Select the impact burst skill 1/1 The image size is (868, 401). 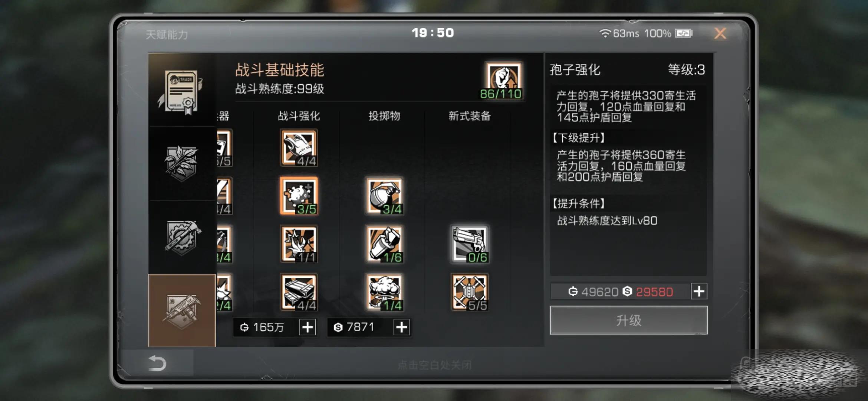pyautogui.click(x=299, y=244)
